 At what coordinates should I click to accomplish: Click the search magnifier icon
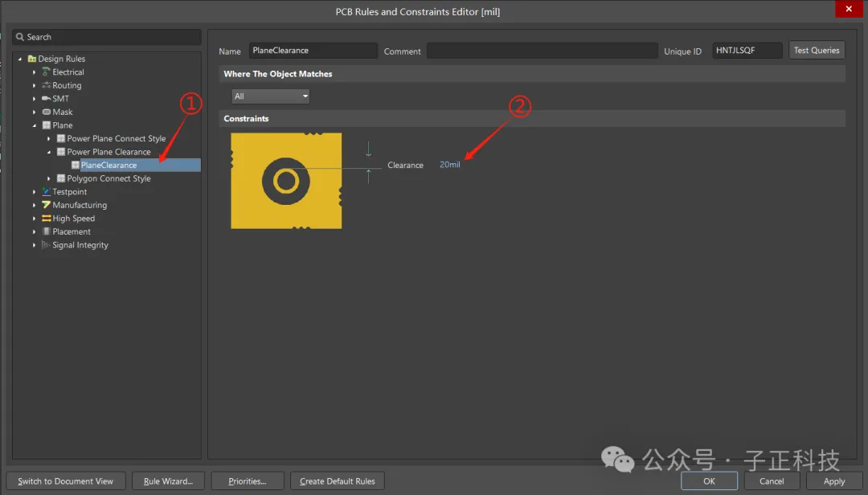[x=20, y=37]
